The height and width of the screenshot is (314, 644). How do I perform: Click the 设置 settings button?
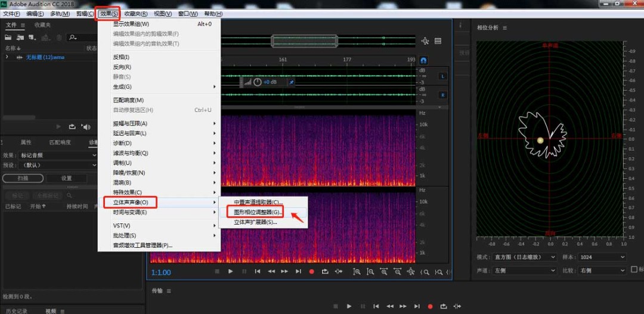coord(66,178)
